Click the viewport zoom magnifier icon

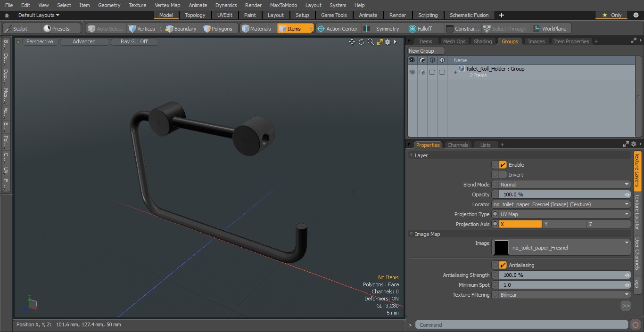(x=371, y=42)
